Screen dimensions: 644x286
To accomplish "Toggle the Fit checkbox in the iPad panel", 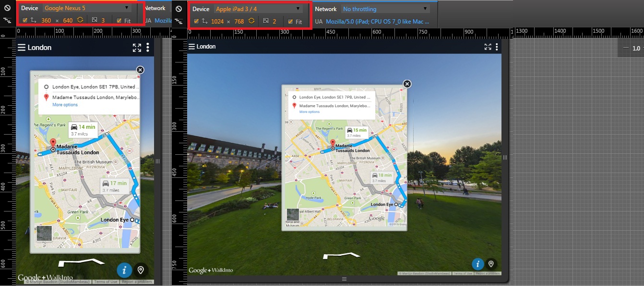I will pyautogui.click(x=290, y=22).
